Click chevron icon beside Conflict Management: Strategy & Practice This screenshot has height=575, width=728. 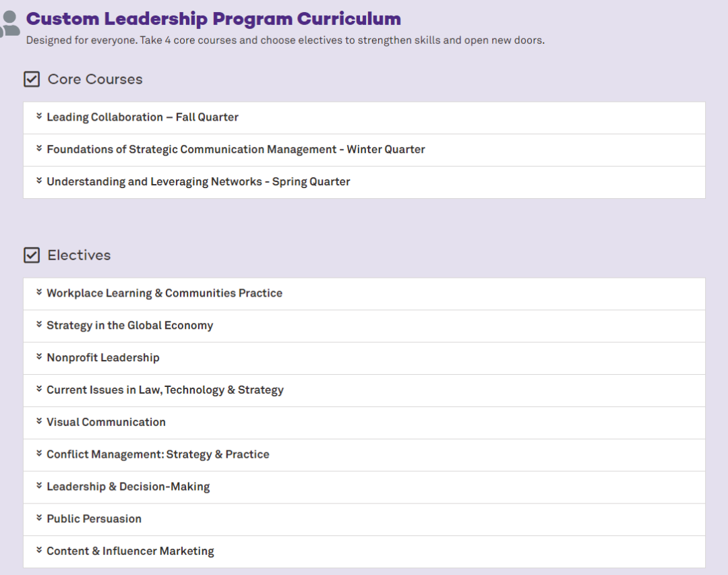click(39, 454)
